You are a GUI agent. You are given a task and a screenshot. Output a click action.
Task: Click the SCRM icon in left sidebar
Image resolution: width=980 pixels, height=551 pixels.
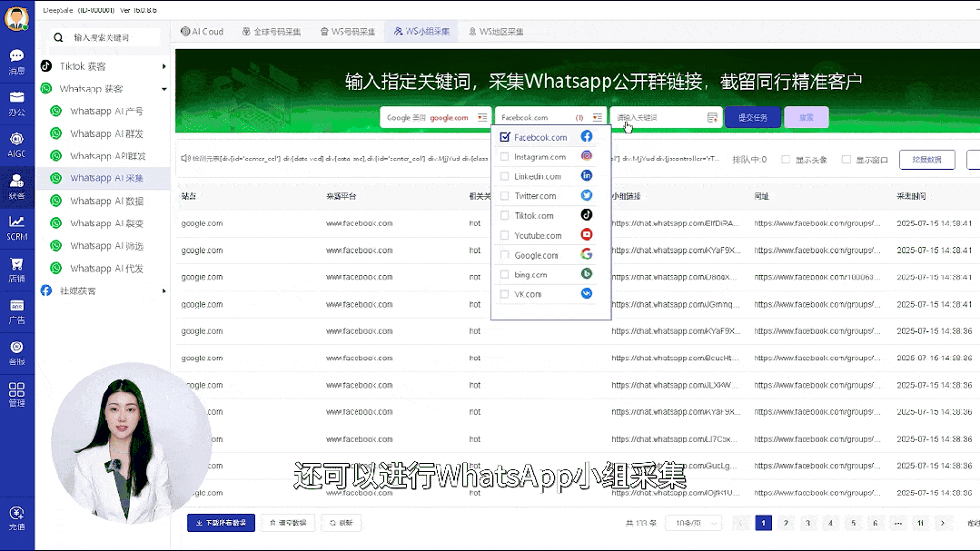coord(16,229)
